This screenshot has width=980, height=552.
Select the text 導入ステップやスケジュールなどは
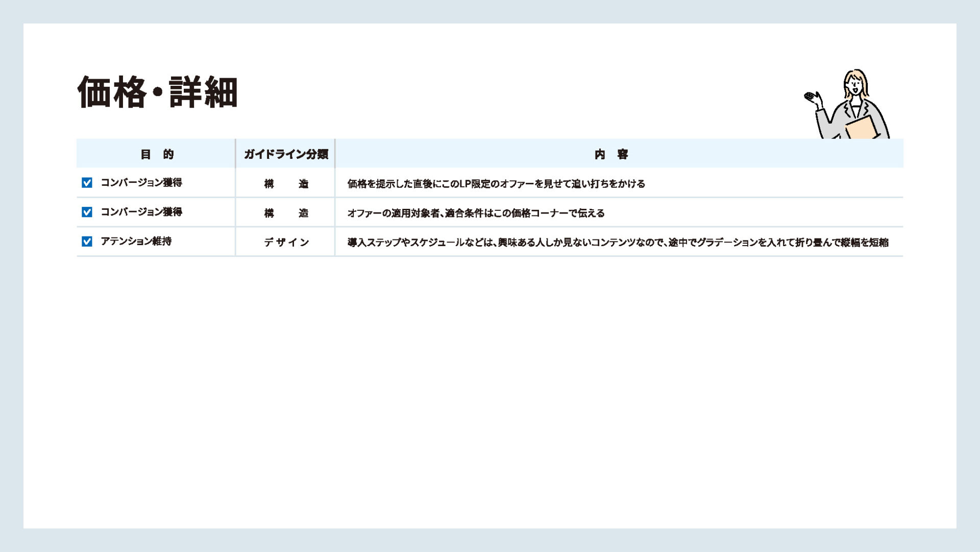tap(420, 243)
